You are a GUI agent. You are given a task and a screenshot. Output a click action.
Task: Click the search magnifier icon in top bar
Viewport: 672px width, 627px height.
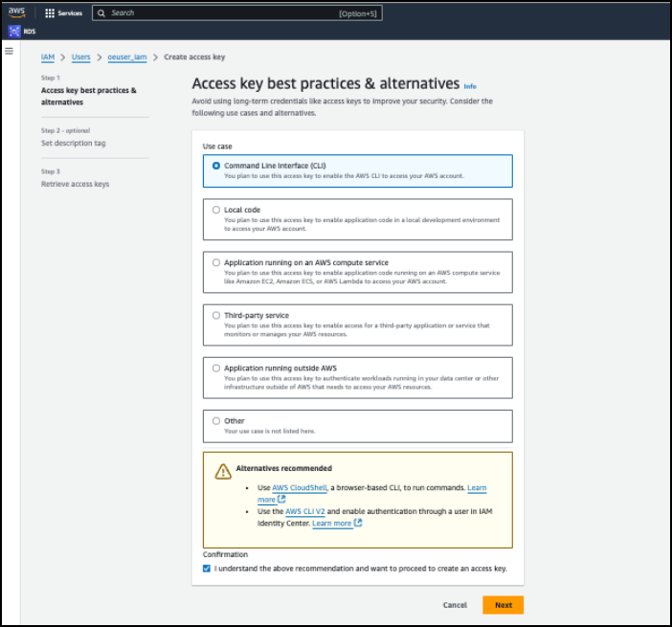click(103, 13)
